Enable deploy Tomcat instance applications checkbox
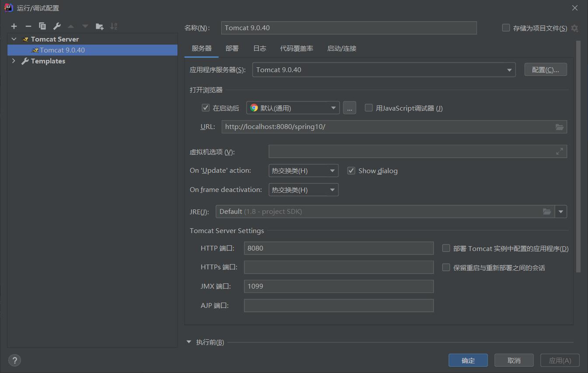This screenshot has width=588, height=373. click(x=446, y=248)
